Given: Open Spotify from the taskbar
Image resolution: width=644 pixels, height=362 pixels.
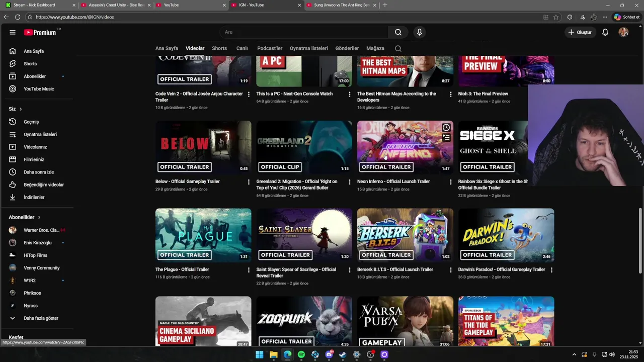Looking at the screenshot, I should pyautogui.click(x=301, y=354).
